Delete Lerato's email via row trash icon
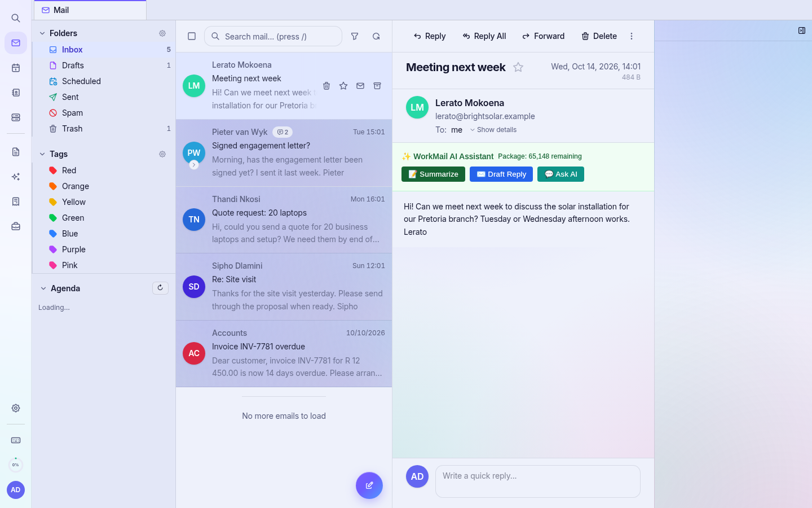The width and height of the screenshot is (812, 508). pyautogui.click(x=326, y=86)
